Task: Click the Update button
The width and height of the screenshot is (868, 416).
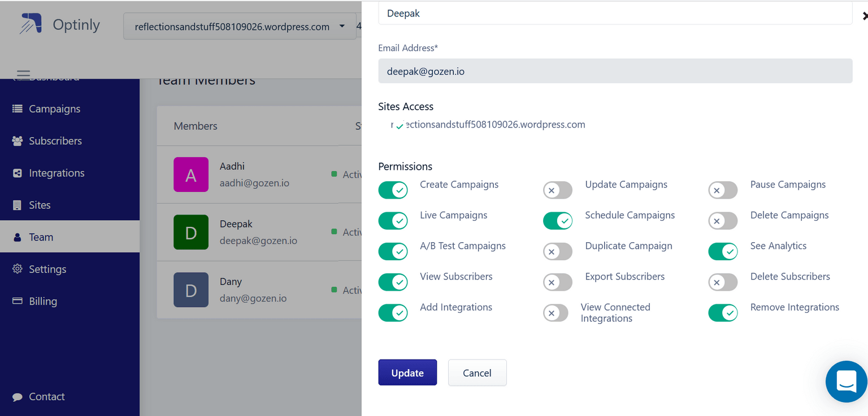Action: 407,373
